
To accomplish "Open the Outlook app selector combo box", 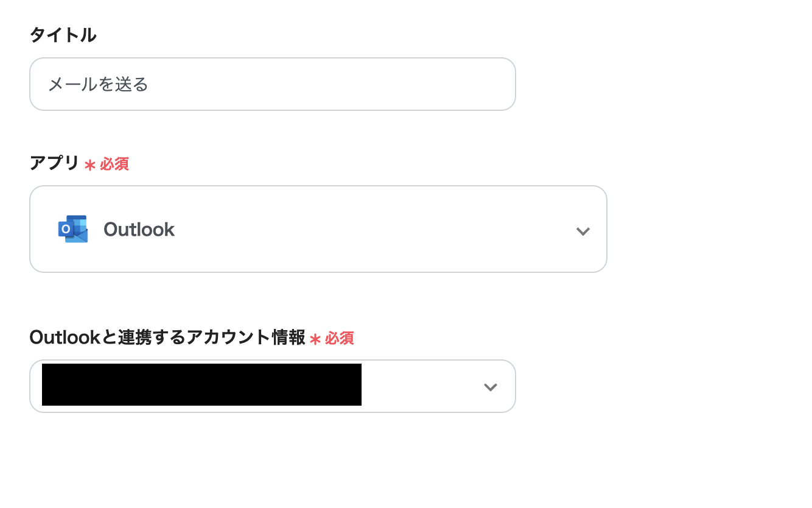I will click(x=318, y=229).
